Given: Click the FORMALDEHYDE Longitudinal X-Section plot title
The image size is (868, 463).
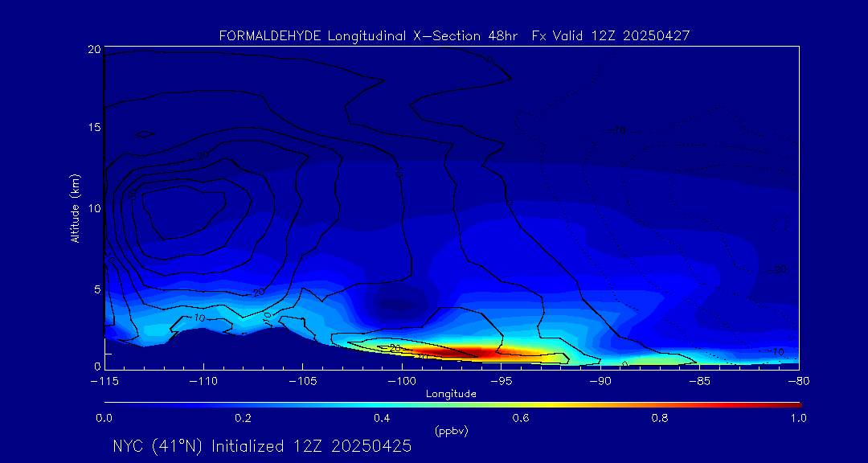Looking at the screenshot, I should pyautogui.click(x=454, y=36).
